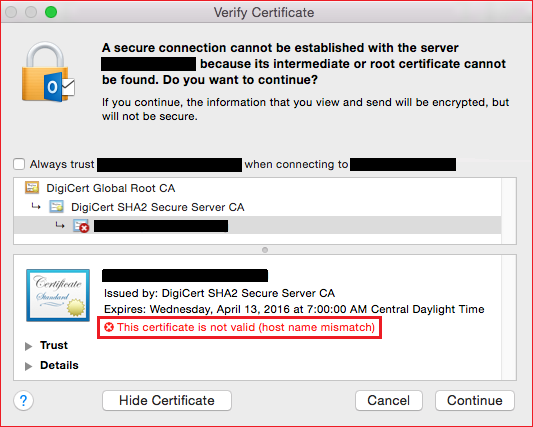Select the redacted leaf certificate row
Viewport: 533px width, 427px height.
click(257, 225)
